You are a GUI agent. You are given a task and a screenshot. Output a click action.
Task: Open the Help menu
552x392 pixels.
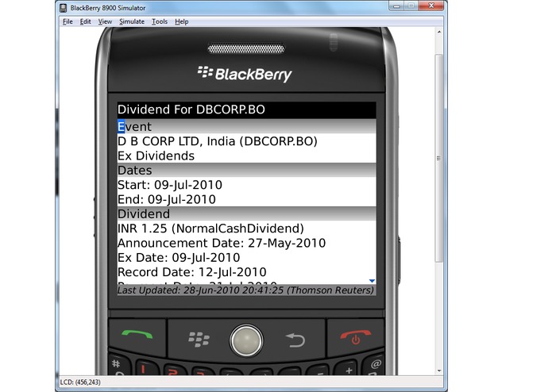click(x=182, y=21)
